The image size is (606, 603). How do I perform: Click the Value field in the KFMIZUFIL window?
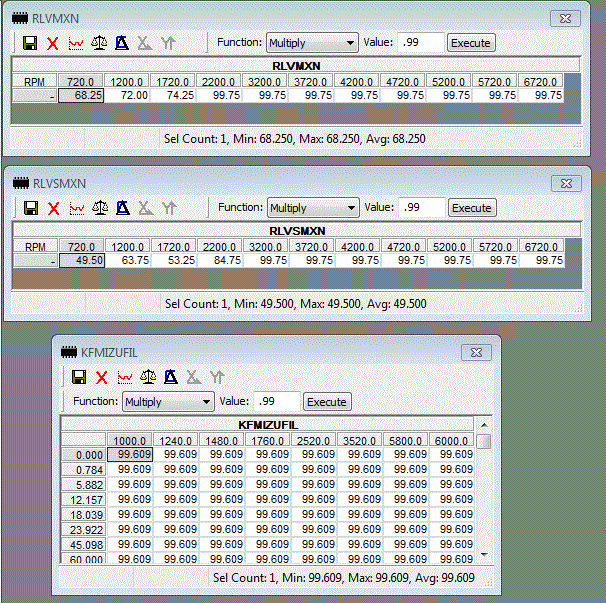[x=277, y=402]
